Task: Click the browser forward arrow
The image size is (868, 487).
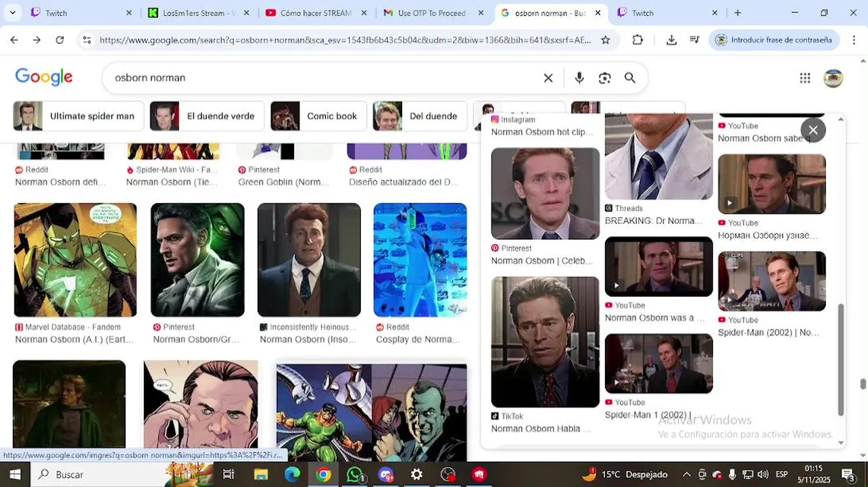Action: click(37, 40)
